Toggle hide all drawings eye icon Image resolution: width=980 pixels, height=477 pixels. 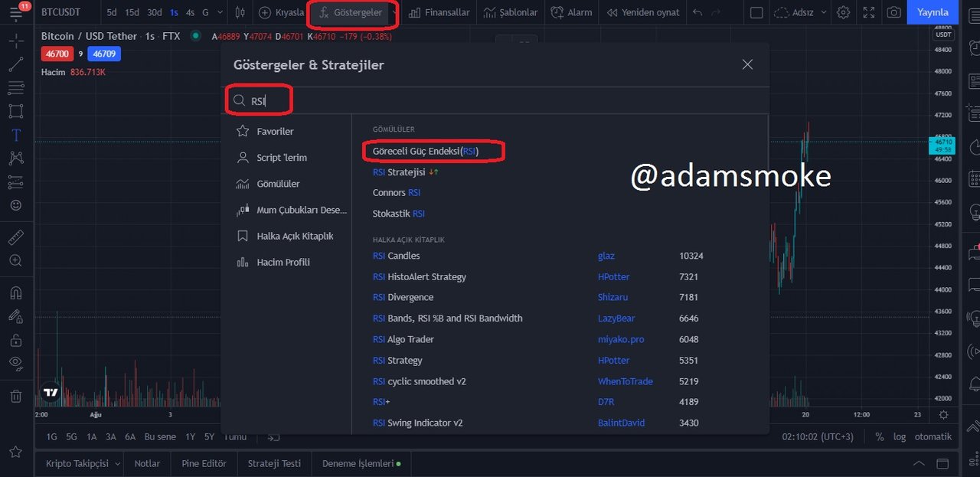point(15,362)
